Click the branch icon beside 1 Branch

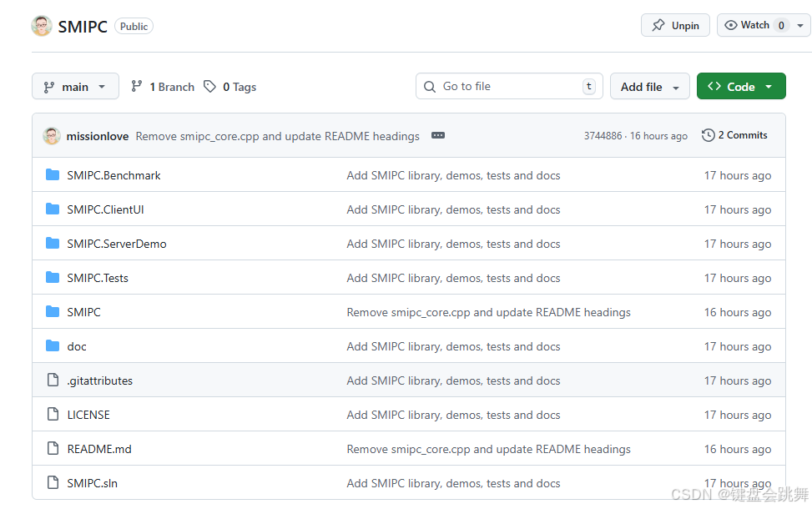pos(137,87)
